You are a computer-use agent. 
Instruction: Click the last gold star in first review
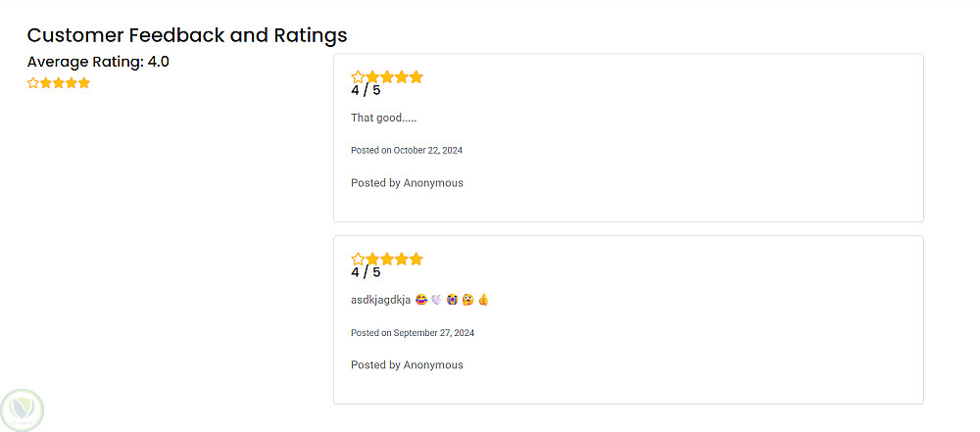pos(416,77)
